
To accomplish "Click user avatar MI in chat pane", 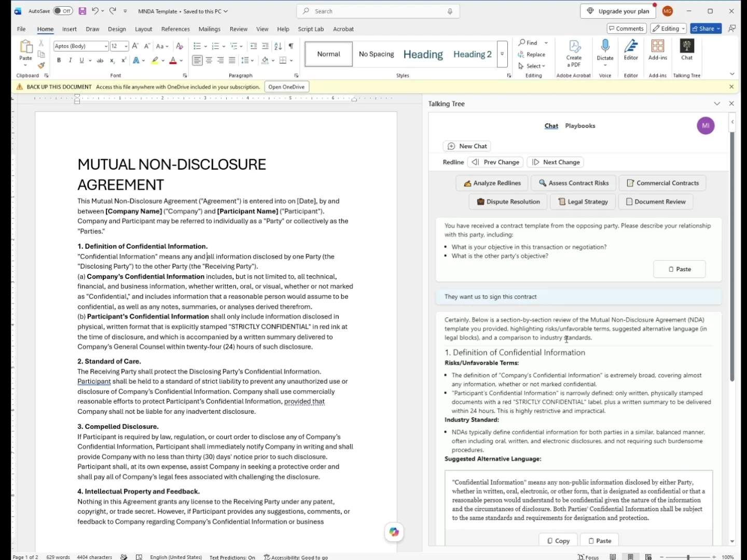I will pyautogui.click(x=706, y=125).
